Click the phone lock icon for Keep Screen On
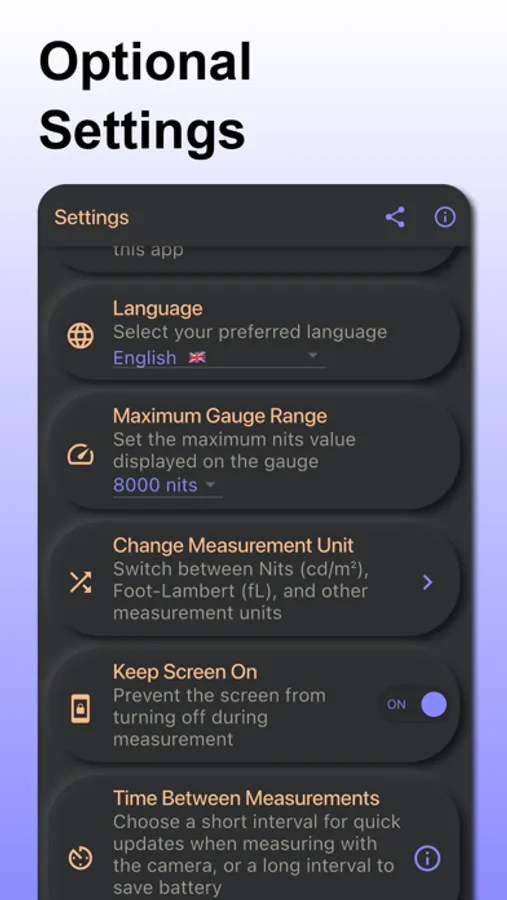The height and width of the screenshot is (900, 507). click(80, 708)
